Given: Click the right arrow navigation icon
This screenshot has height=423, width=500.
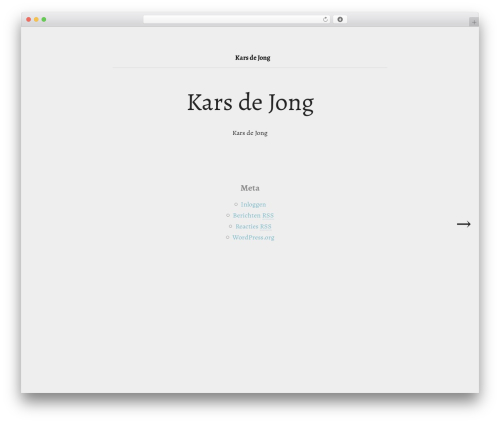Looking at the screenshot, I should (x=464, y=224).
